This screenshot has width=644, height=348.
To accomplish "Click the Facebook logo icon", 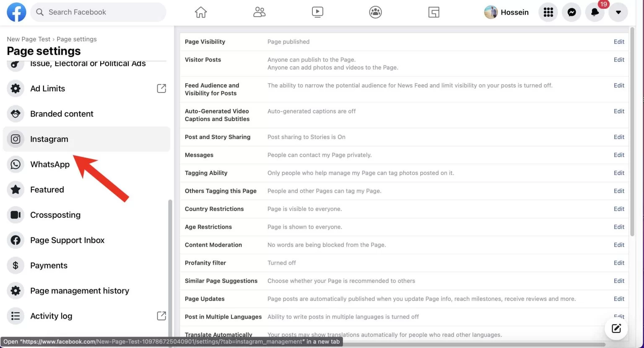I will (16, 12).
